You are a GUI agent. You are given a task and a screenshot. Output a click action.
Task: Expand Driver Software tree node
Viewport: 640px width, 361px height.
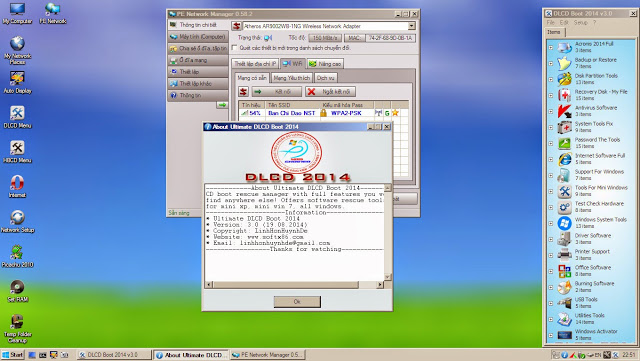click(x=551, y=239)
